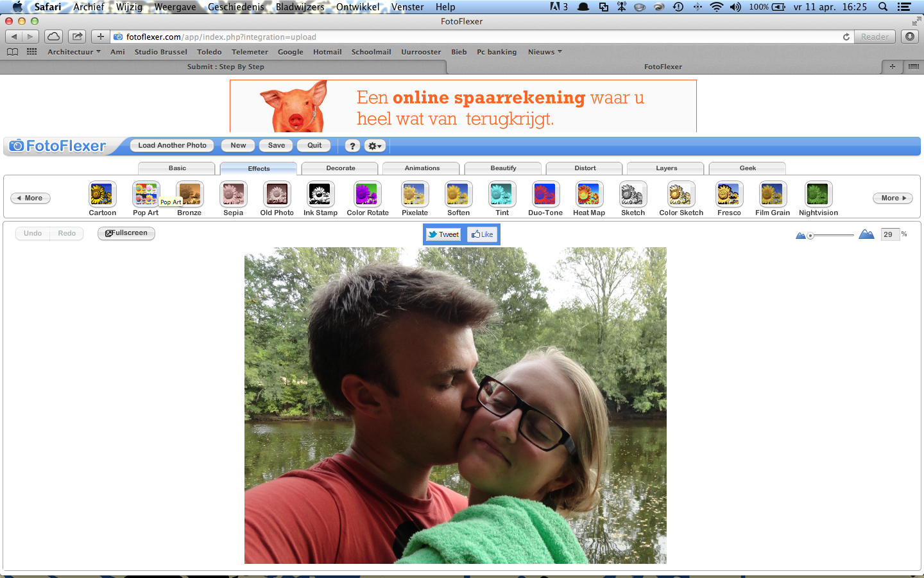Show more effects on the right
Screen dimensions: 924x578
click(x=893, y=198)
